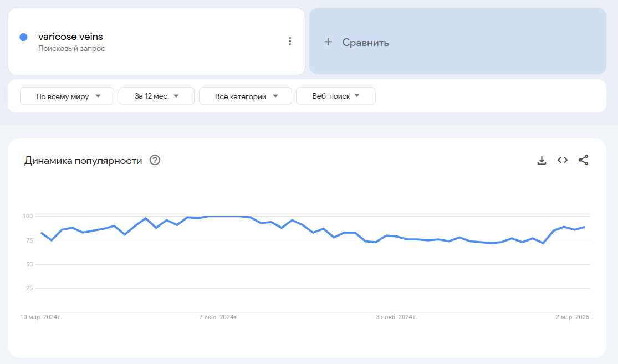Viewport: 618px width, 364px height.
Task: Download the trend data as CSV
Action: click(x=542, y=160)
